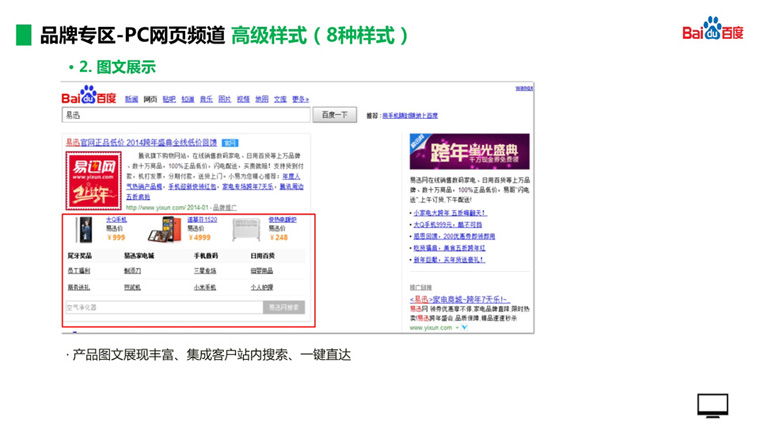Click the monitor icon at the bottom right
Viewport: 760px width, 428px height.
712,406
